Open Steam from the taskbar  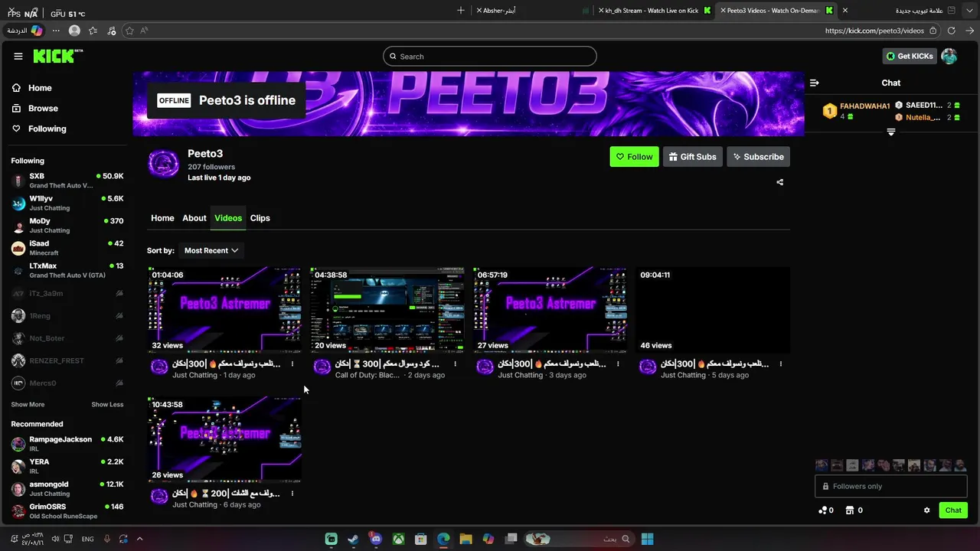pyautogui.click(x=353, y=539)
